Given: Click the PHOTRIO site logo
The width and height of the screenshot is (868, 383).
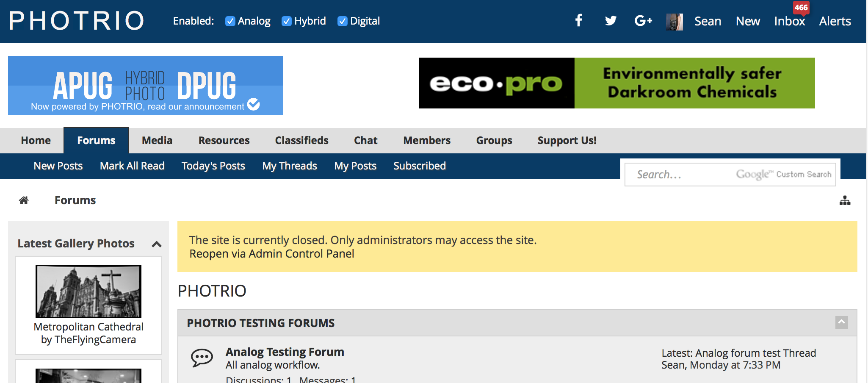Looking at the screenshot, I should point(77,20).
